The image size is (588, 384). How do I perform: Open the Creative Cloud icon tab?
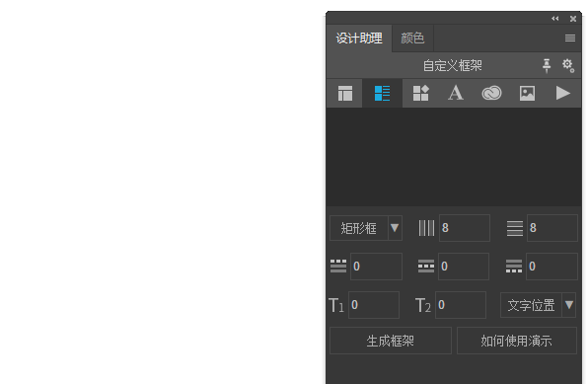click(491, 93)
